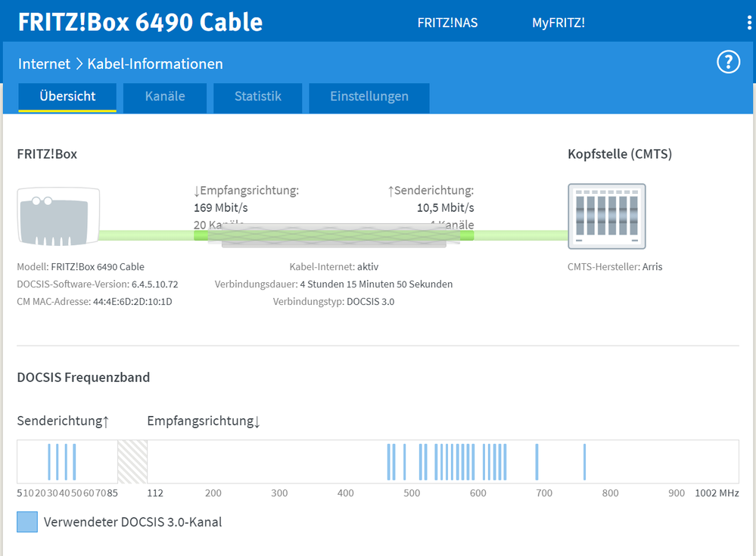
Task: Open the Statistik tab
Action: click(x=258, y=98)
